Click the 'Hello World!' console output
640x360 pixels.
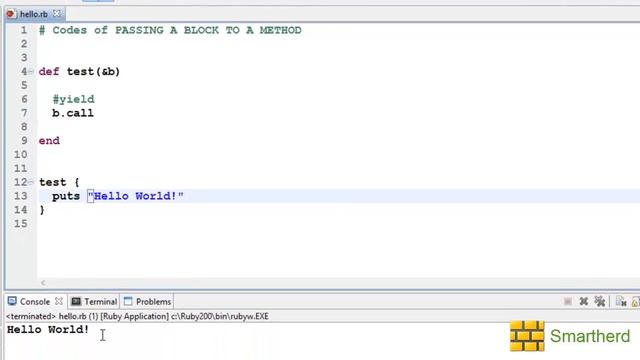(48, 329)
